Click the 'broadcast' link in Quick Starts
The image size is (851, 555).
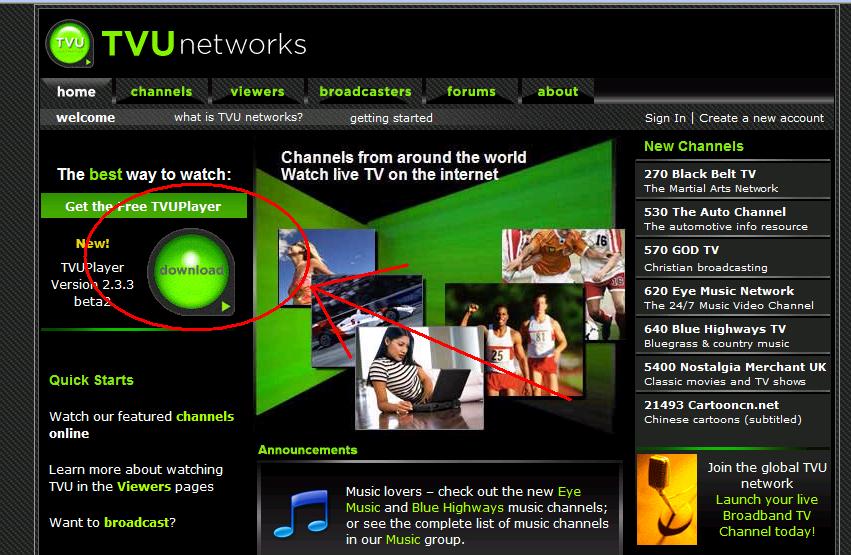click(x=137, y=522)
